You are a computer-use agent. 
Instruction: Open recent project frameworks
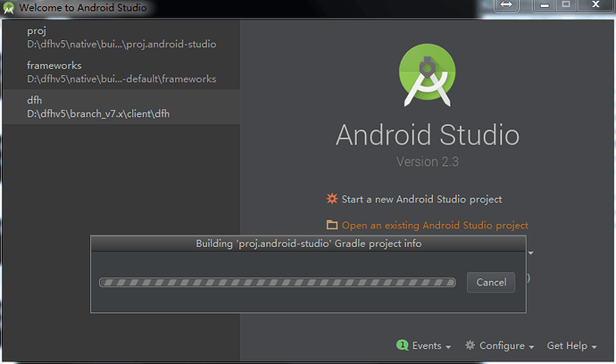pos(121,72)
